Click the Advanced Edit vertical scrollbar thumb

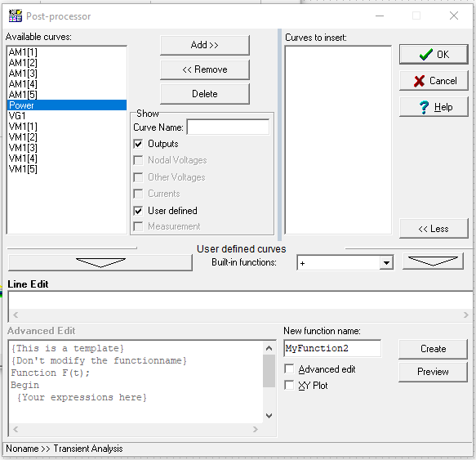click(x=269, y=371)
